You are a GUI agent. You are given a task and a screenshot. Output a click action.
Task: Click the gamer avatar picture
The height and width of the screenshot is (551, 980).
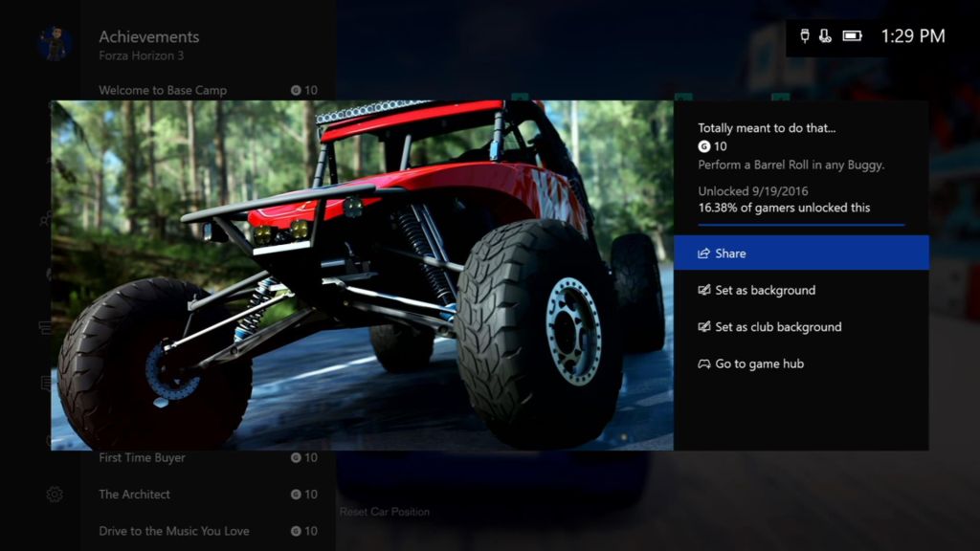pos(55,43)
